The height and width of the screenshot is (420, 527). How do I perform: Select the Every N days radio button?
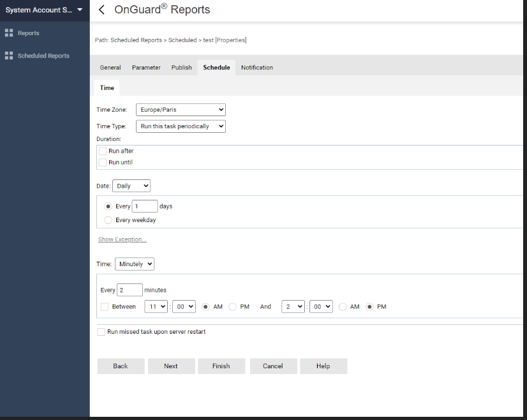[108, 206]
